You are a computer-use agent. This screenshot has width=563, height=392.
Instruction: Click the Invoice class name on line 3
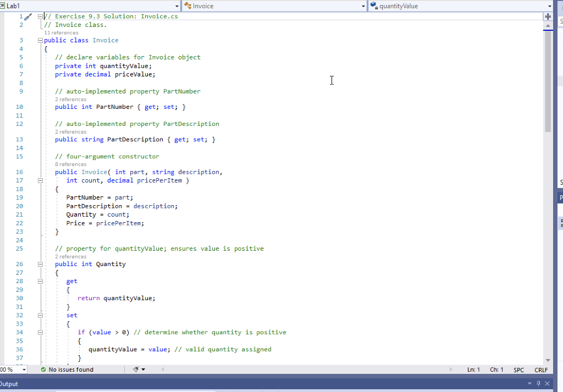[x=105, y=40]
